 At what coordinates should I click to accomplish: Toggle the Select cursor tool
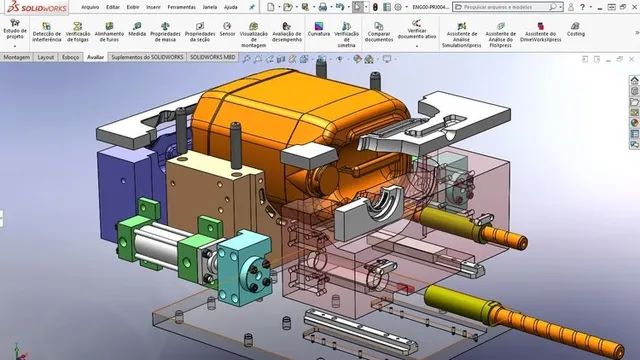tap(357, 7)
